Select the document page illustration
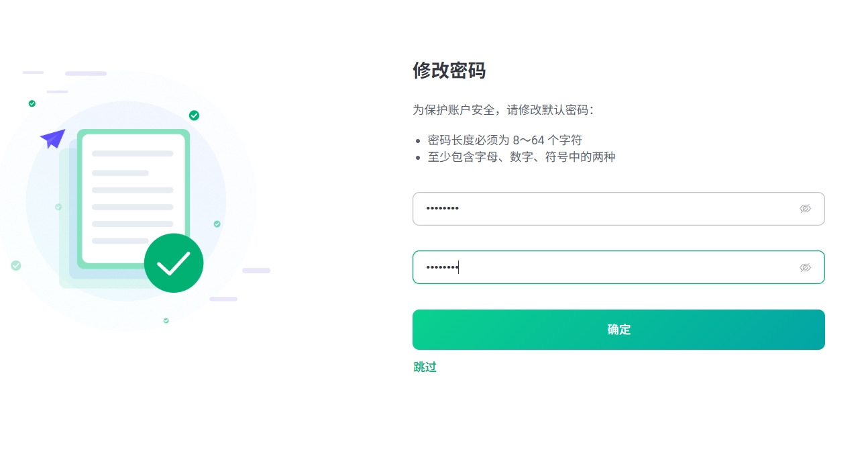The image size is (868, 466). point(133,199)
